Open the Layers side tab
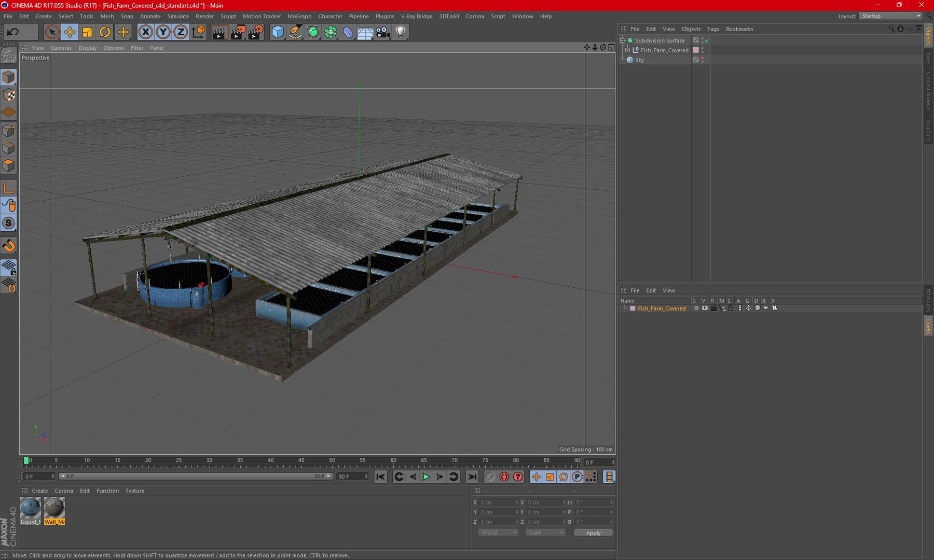 pos(928,326)
